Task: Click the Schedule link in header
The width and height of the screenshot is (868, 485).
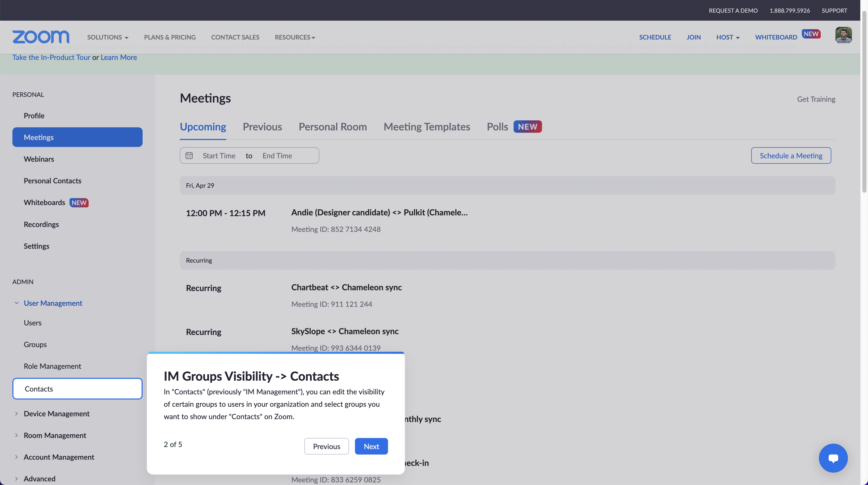Action: [655, 37]
